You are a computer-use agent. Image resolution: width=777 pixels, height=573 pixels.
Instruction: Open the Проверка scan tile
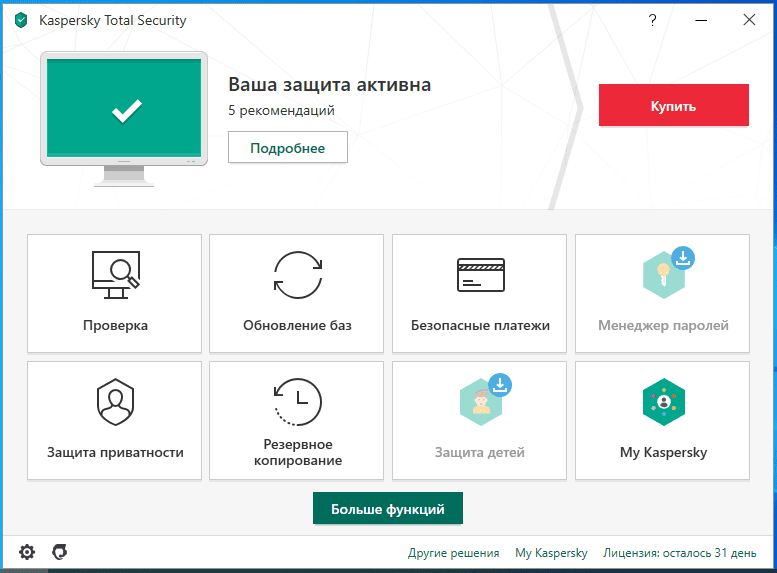click(x=114, y=293)
